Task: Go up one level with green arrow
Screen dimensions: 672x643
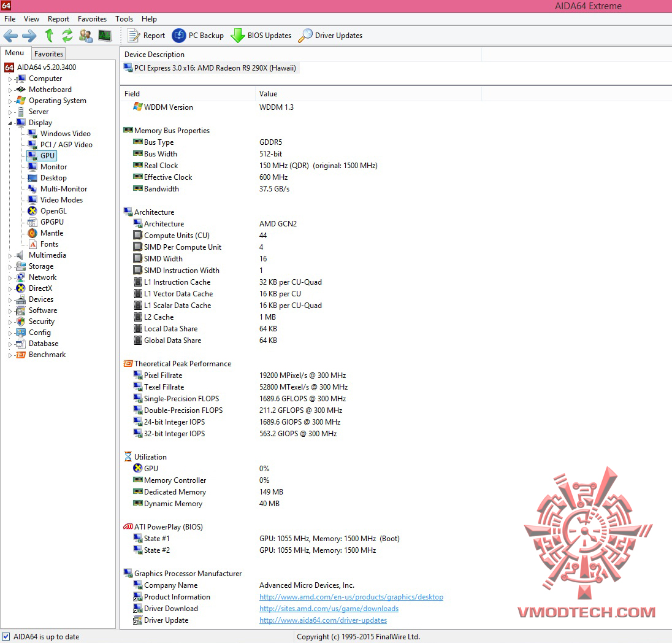Action: click(x=49, y=36)
